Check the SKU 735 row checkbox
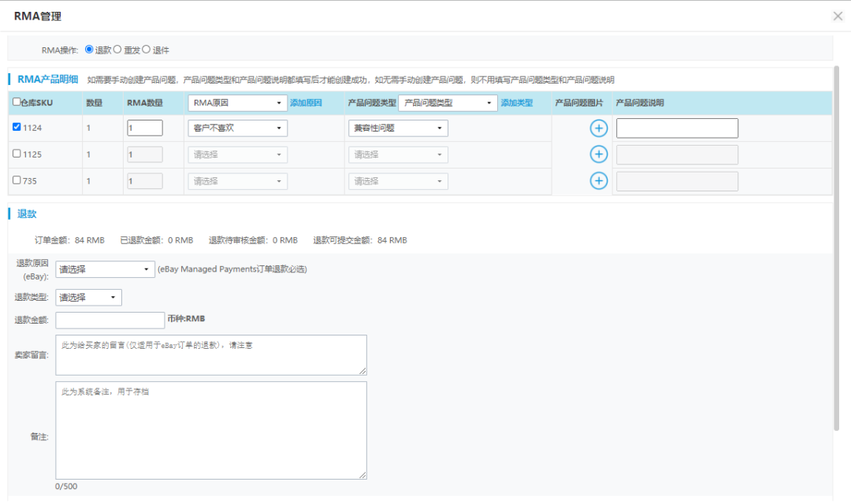 click(x=17, y=180)
